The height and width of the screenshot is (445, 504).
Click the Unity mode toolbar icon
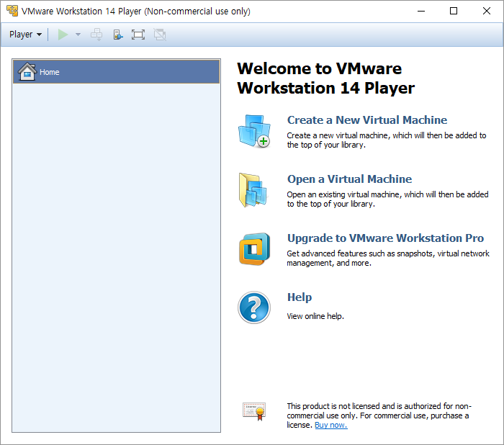(x=160, y=35)
